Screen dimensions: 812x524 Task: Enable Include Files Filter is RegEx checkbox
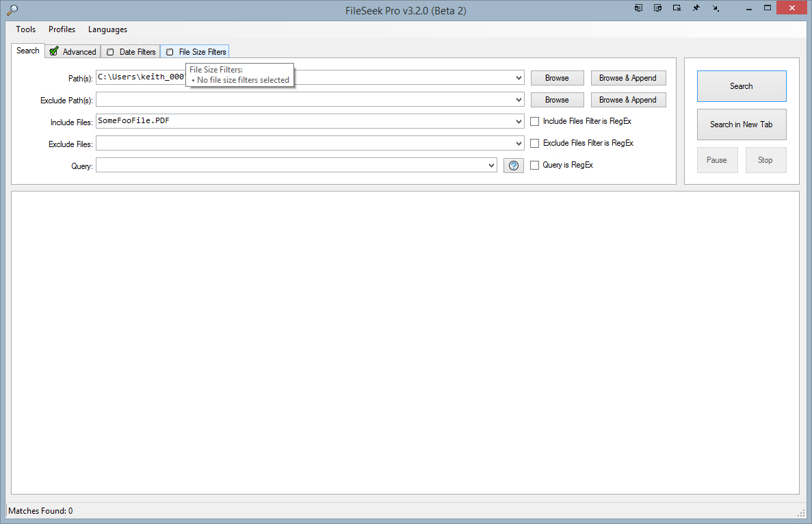(x=535, y=122)
